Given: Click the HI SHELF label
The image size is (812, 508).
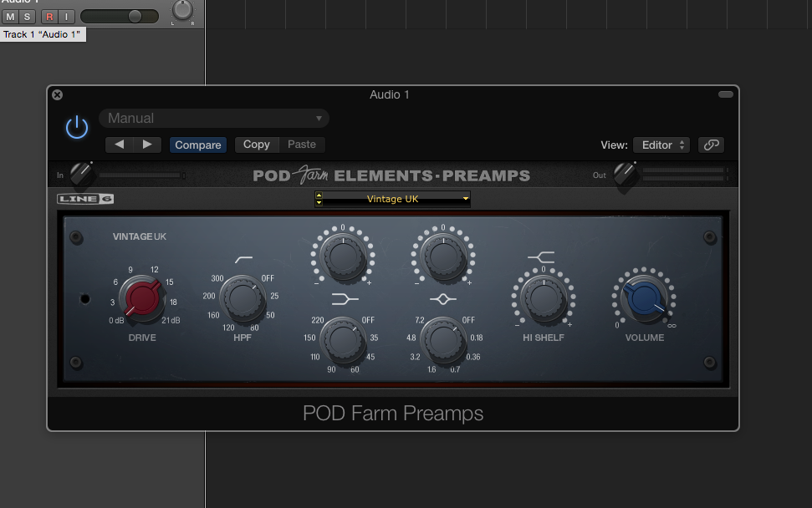Looking at the screenshot, I should coord(544,338).
